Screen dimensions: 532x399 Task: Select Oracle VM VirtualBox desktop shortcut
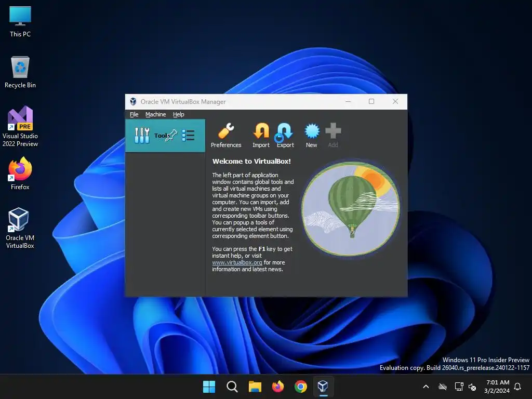pos(20,228)
